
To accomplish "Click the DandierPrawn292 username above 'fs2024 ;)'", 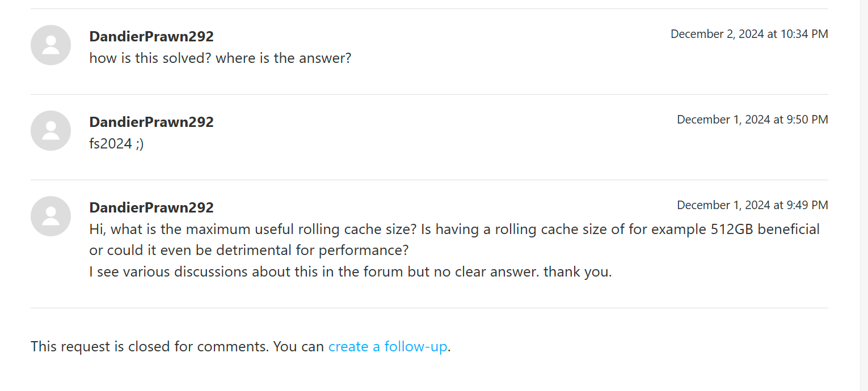I will pyautogui.click(x=151, y=122).
